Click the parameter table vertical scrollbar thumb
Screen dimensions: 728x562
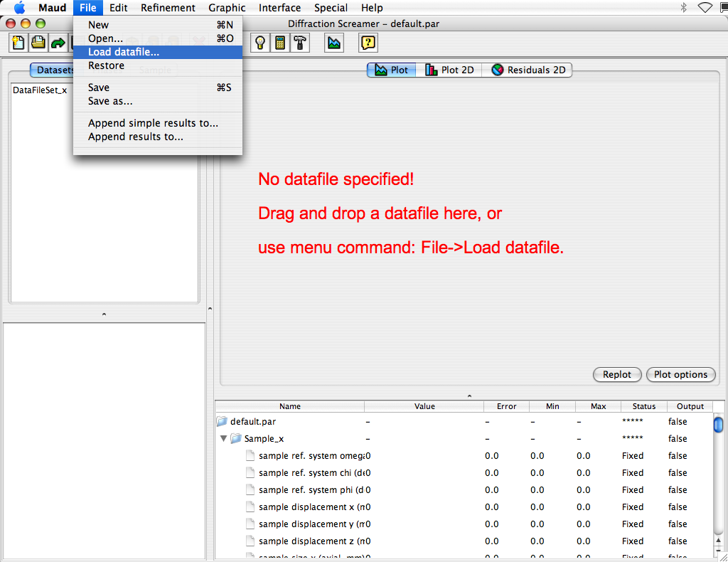718,425
